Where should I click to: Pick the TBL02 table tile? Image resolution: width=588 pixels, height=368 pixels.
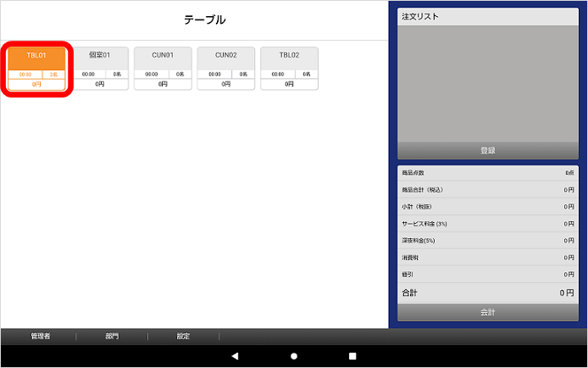click(289, 68)
